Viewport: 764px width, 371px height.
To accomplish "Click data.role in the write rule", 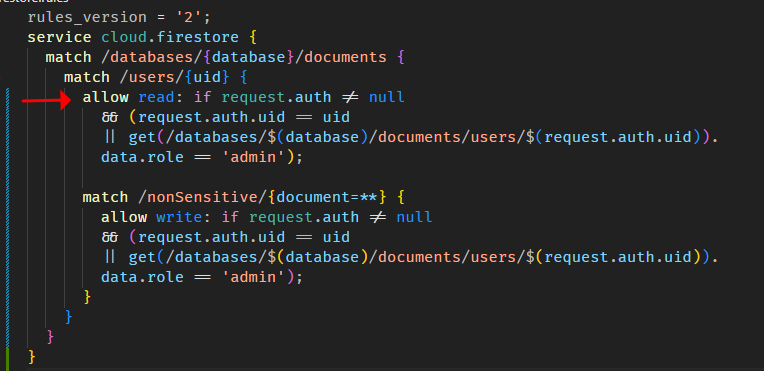I will 142,277.
